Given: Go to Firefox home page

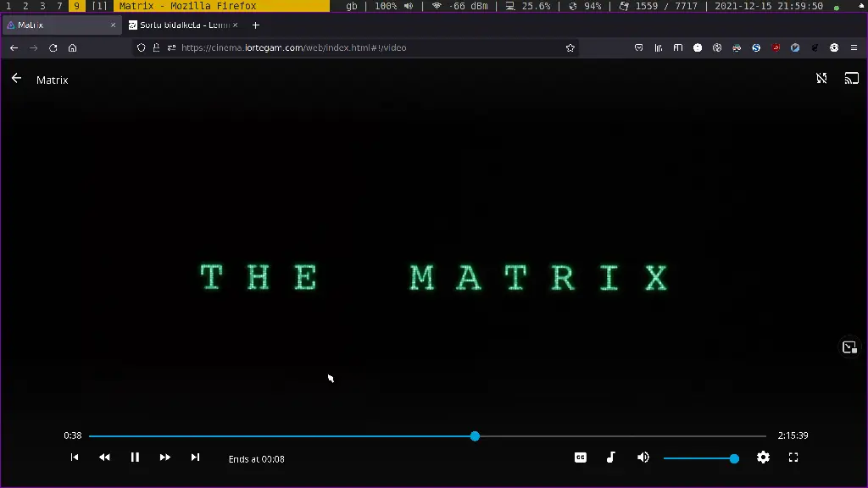Looking at the screenshot, I should (x=73, y=48).
